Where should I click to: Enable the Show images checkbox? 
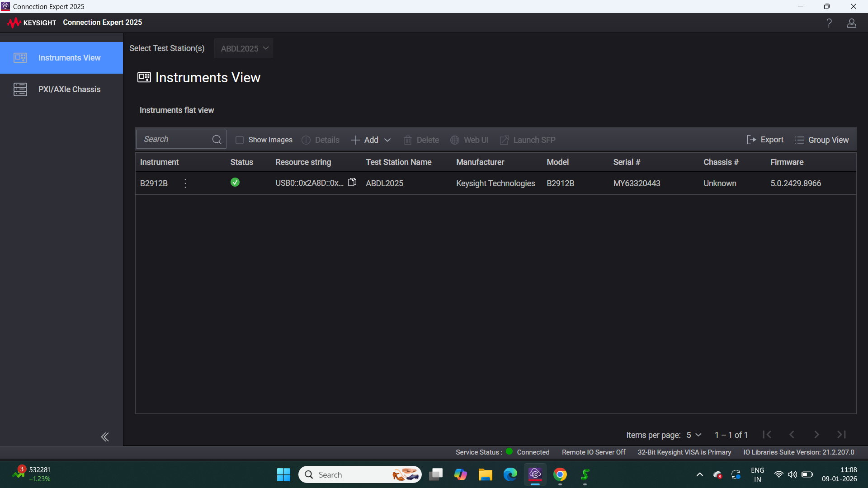point(240,140)
